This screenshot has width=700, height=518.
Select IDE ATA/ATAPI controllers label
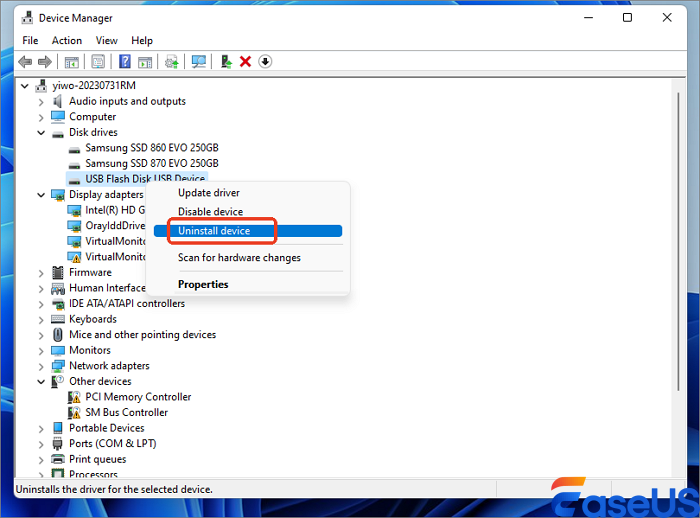pyautogui.click(x=127, y=304)
